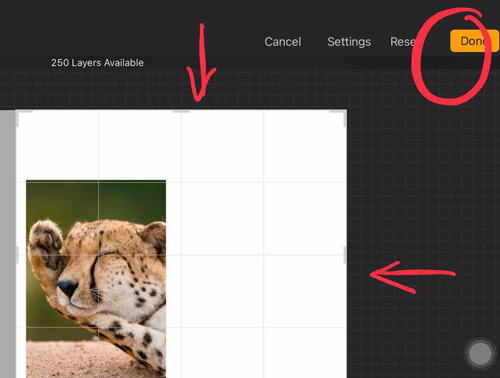
Task: Click the gray strip left of canvas
Action: click(8, 244)
